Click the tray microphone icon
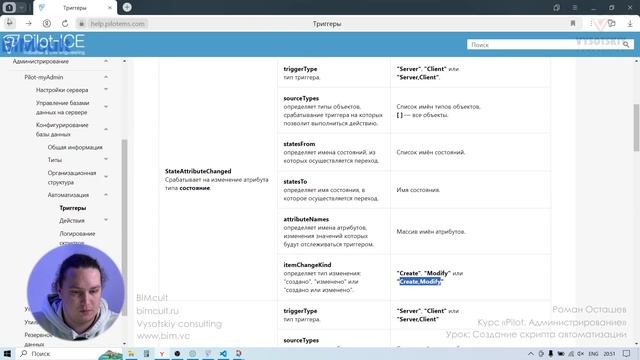This screenshot has height=360, width=640. tap(551, 353)
